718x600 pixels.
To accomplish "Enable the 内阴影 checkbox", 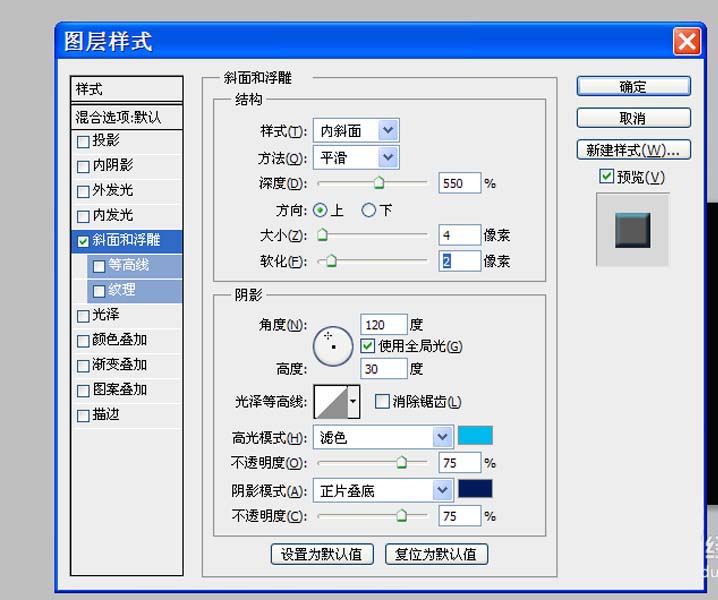I will click(83, 166).
